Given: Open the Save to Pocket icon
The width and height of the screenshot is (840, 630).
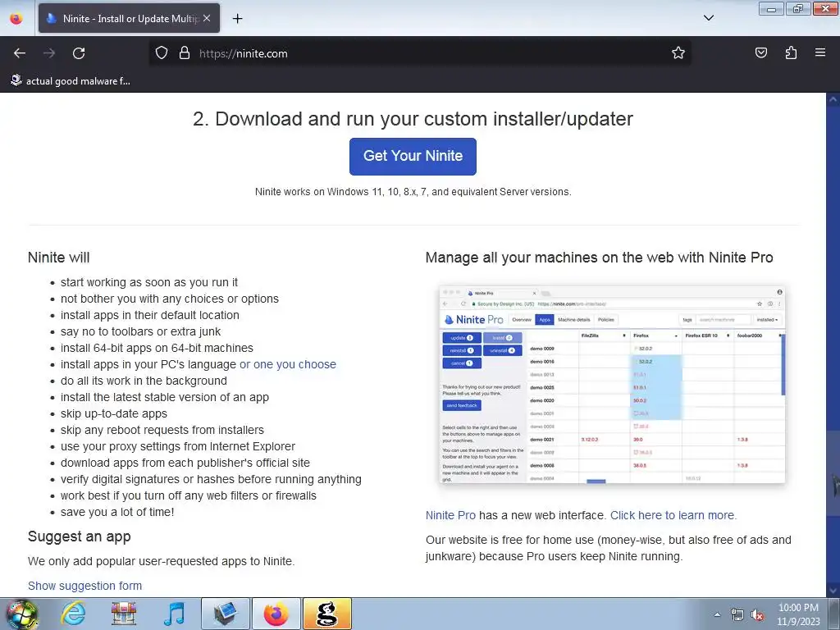Looking at the screenshot, I should (x=761, y=53).
